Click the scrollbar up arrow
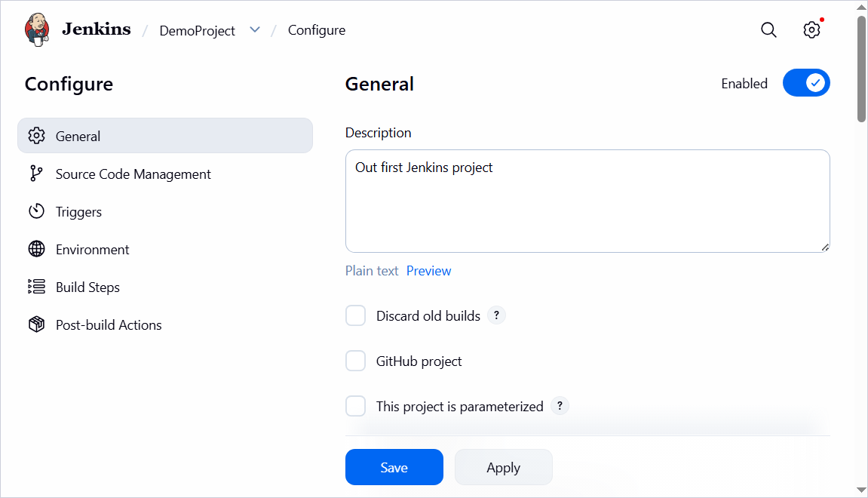 point(861,8)
